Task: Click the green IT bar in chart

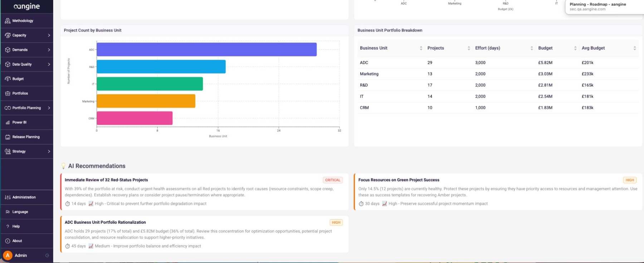Action: pos(150,84)
